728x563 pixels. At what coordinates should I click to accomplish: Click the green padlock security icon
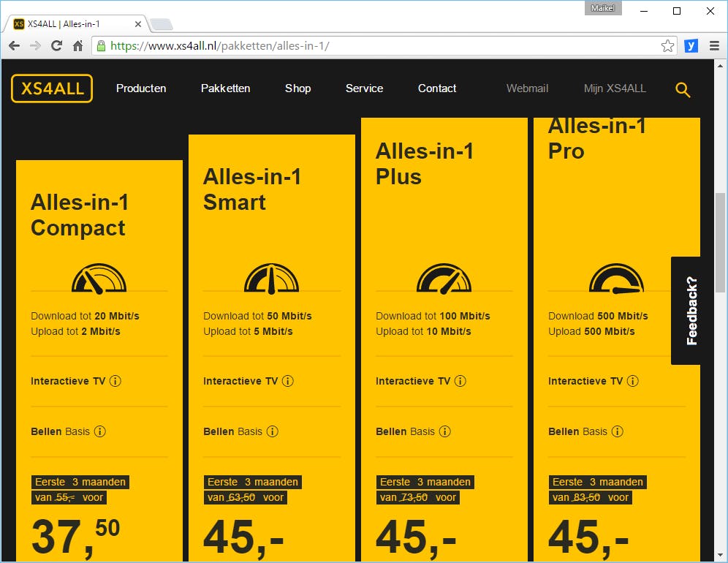pyautogui.click(x=101, y=45)
